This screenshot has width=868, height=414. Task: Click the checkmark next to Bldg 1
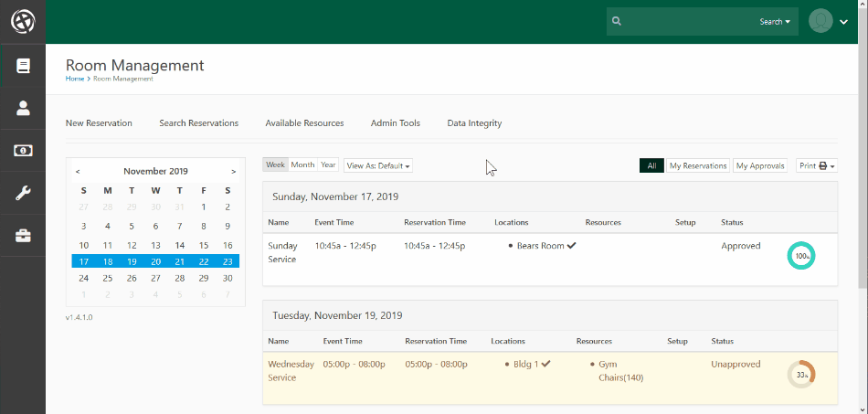[x=545, y=364]
